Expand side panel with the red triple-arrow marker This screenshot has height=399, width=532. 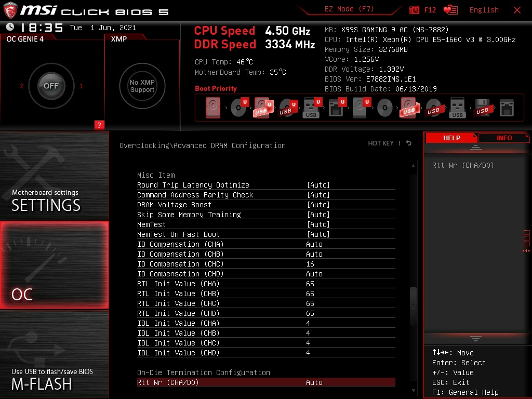pos(526,251)
